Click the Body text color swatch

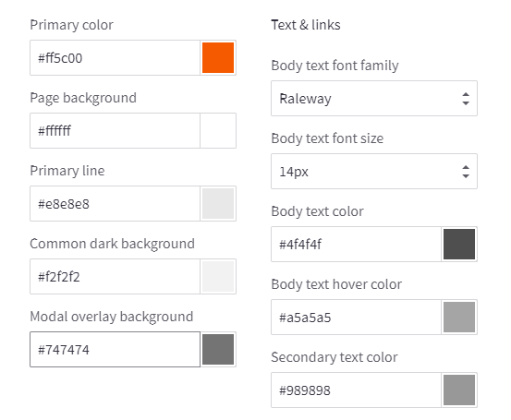pyautogui.click(x=459, y=245)
